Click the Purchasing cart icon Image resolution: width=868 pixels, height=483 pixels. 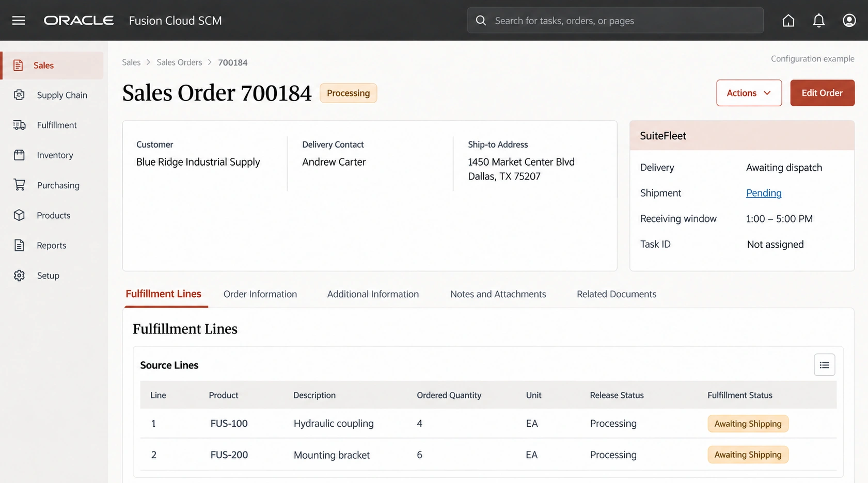tap(19, 185)
